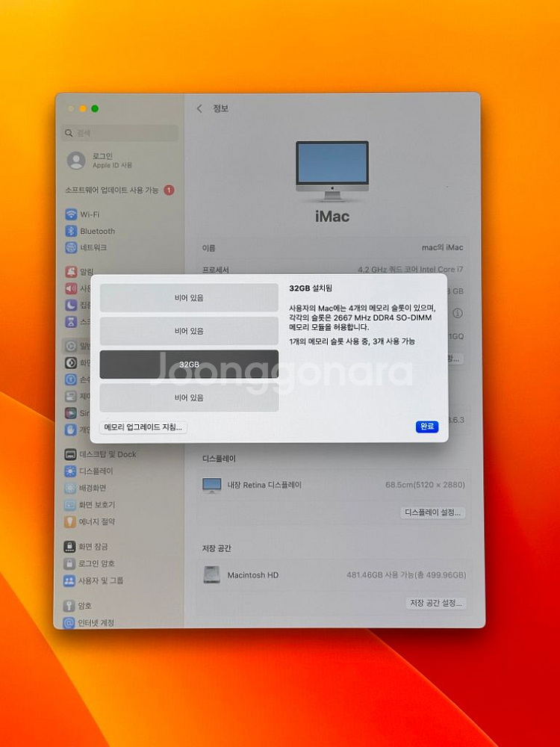Select the 화면 잠금 lock icon

[x=69, y=547]
